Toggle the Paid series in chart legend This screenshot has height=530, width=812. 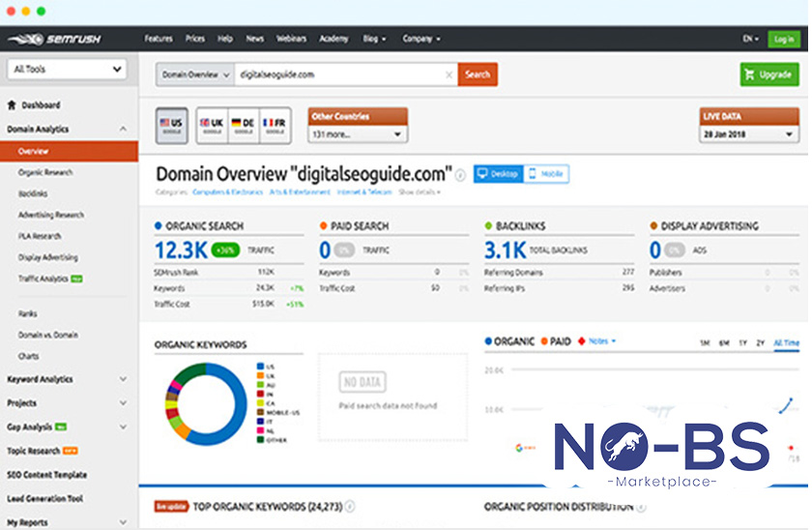(556, 341)
